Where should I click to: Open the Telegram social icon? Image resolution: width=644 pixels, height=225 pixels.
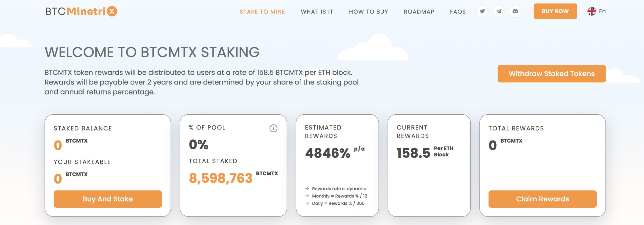[x=499, y=11]
